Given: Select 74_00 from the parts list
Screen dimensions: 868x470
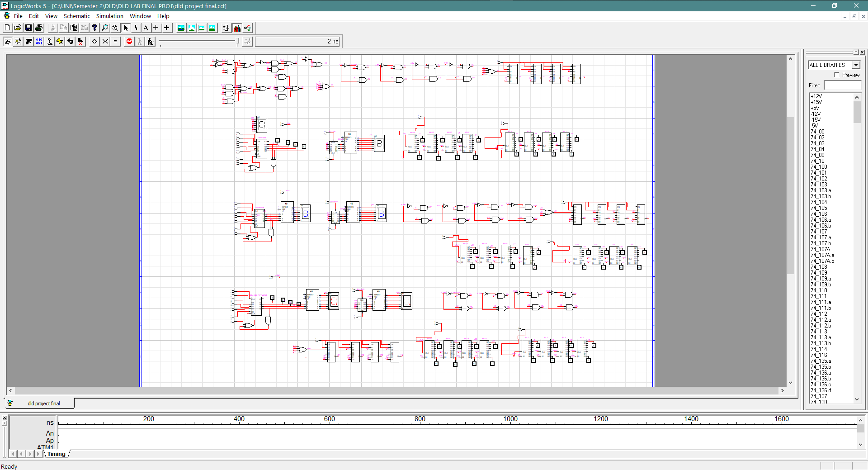Looking at the screenshot, I should coord(817,132).
